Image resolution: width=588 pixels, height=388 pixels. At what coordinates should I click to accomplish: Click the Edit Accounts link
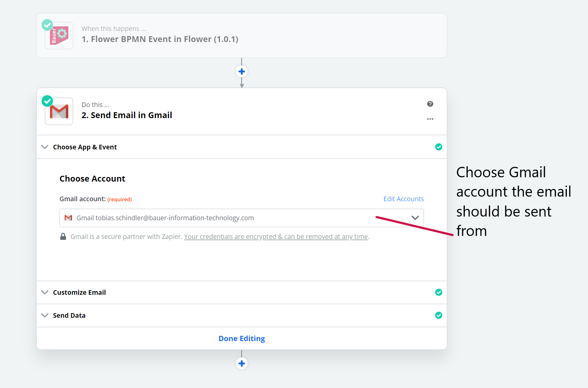click(404, 199)
